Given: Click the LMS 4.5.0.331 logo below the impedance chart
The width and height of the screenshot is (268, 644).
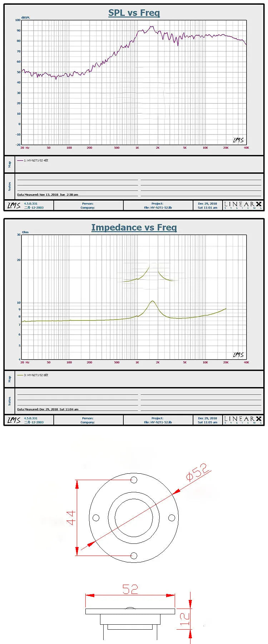Looking at the screenshot, I should (x=14, y=420).
